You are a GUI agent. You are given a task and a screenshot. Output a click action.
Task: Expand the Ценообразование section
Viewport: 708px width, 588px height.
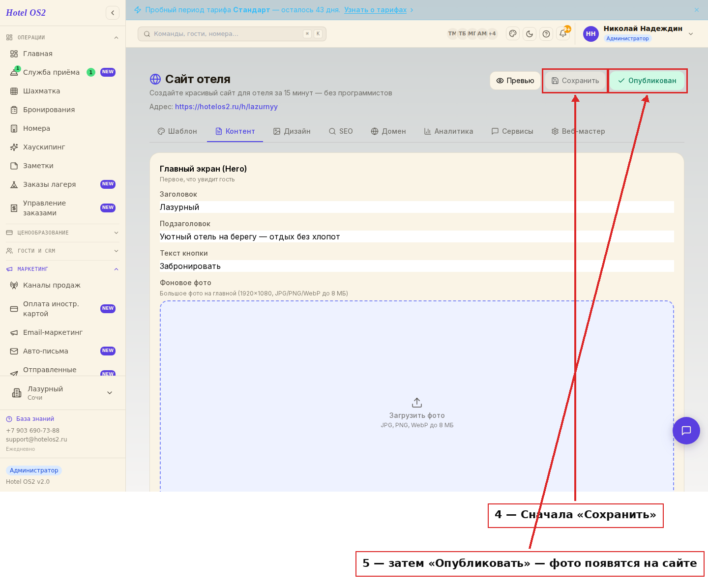pyautogui.click(x=62, y=233)
